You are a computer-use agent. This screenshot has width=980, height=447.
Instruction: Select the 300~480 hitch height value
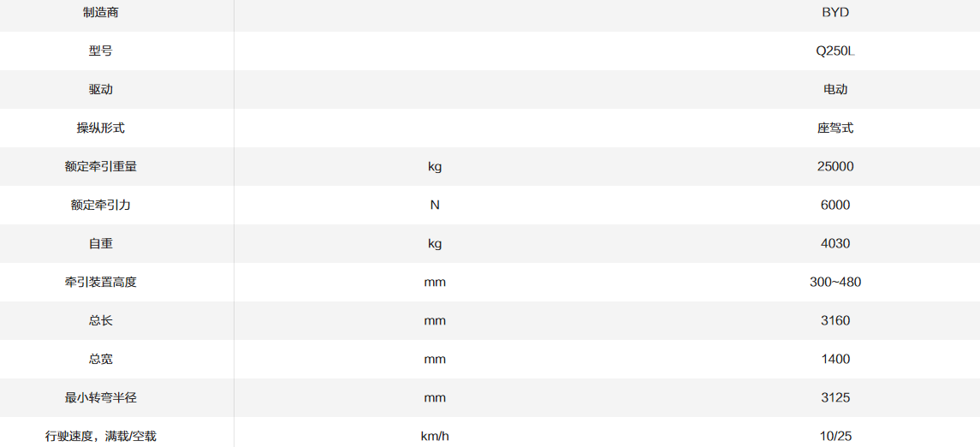pos(834,283)
